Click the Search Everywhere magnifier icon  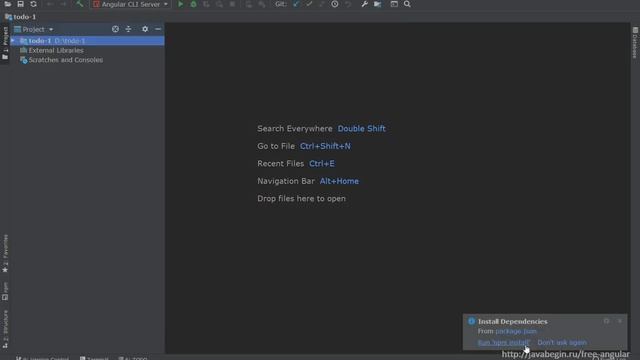click(407, 4)
